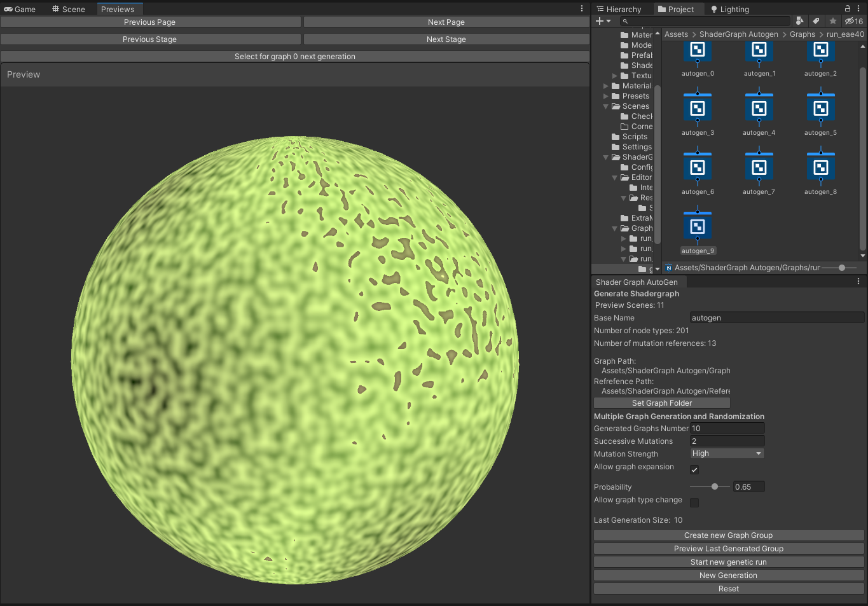Open the Project panel three-dot options menu

pyautogui.click(x=858, y=9)
